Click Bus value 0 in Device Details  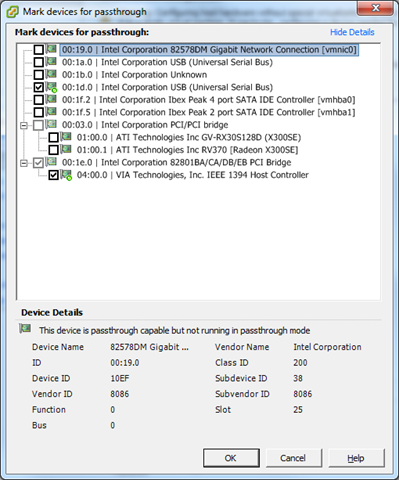tap(113, 425)
